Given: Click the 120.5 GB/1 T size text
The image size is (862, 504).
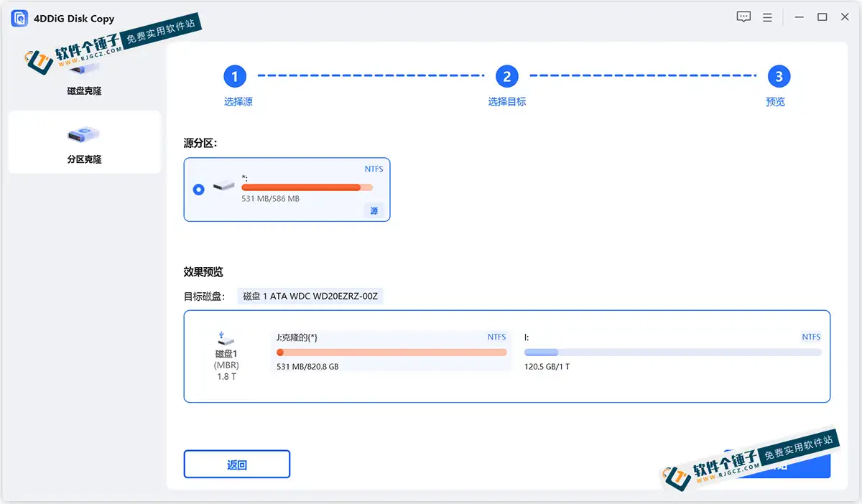Looking at the screenshot, I should 547,367.
